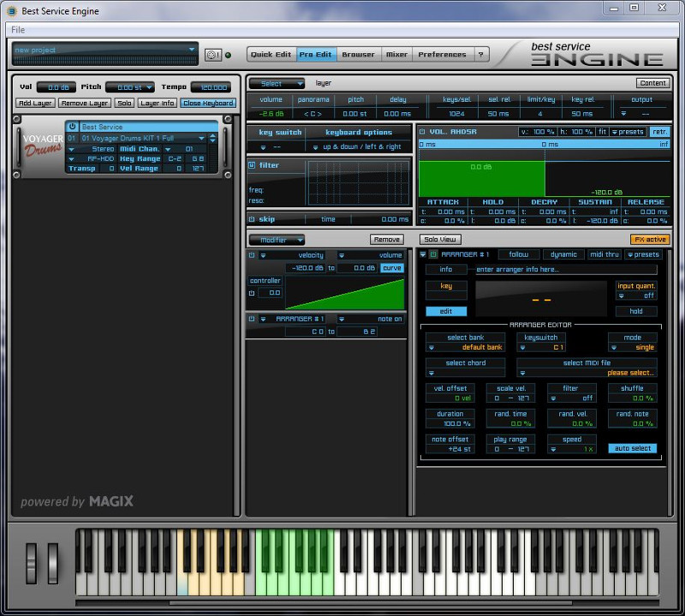This screenshot has width=685, height=616.
Task: Open the layer Select dropdown
Action: pos(277,83)
